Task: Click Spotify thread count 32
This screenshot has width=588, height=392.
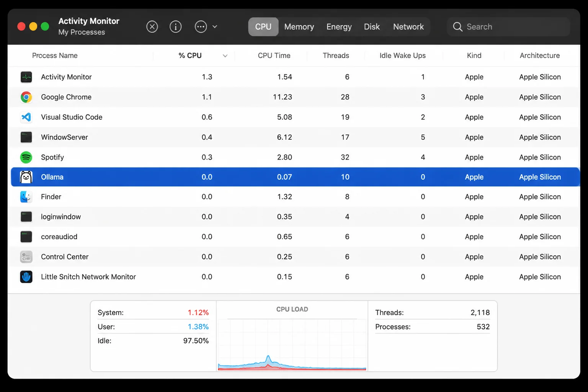Action: pos(345,157)
